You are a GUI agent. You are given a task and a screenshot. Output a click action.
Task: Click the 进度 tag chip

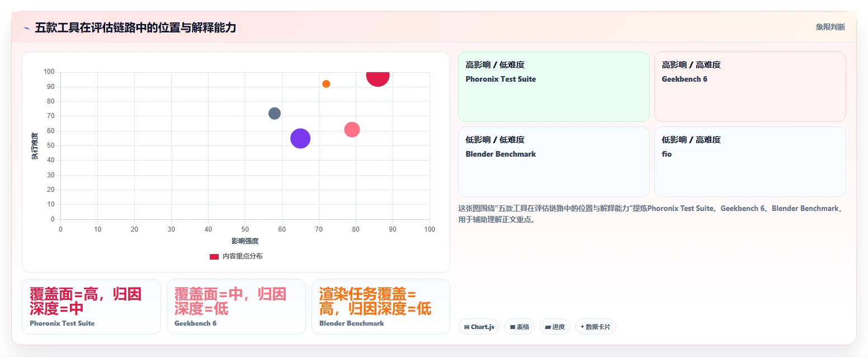click(x=555, y=327)
